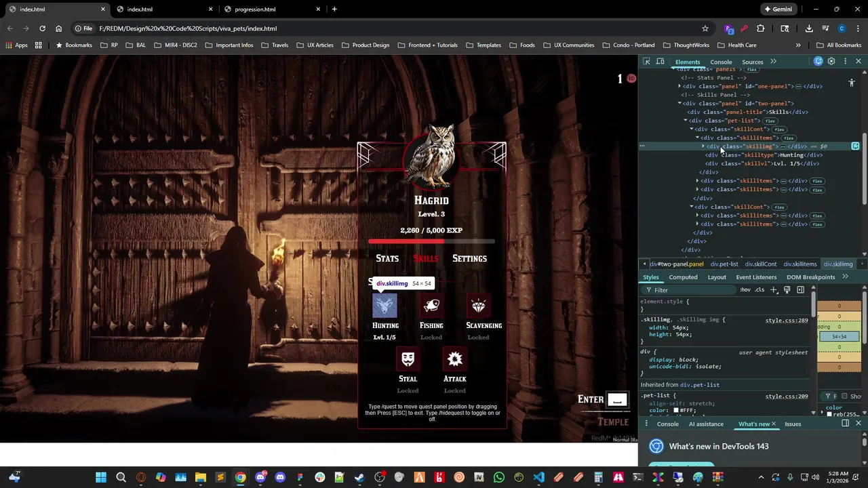Close the What's new drawer tab
This screenshot has height=488, width=868.
[x=773, y=424]
